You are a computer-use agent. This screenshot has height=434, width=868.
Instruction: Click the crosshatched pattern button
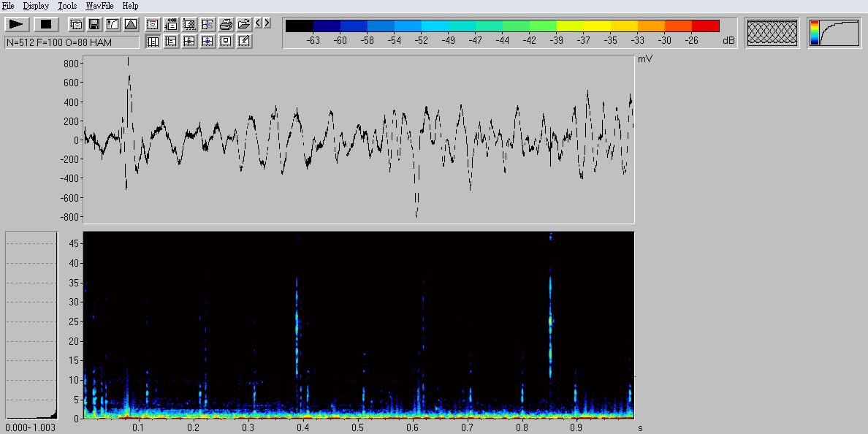point(772,33)
